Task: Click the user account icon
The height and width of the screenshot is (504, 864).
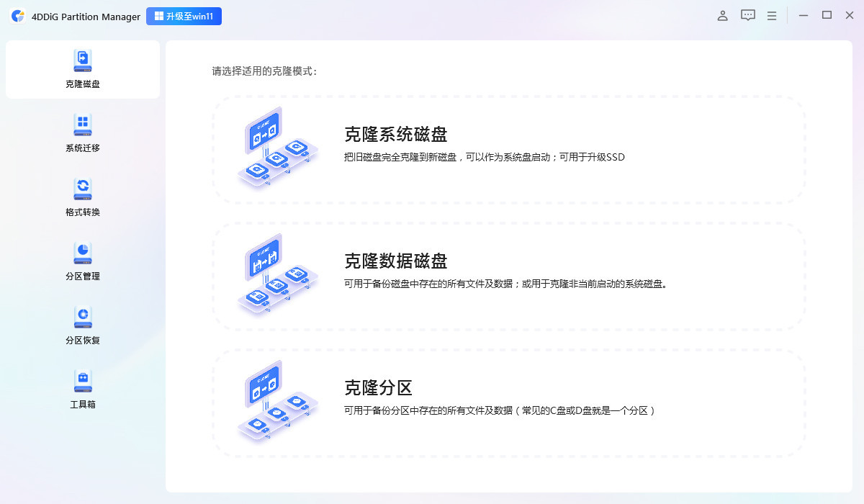Action: (x=722, y=15)
